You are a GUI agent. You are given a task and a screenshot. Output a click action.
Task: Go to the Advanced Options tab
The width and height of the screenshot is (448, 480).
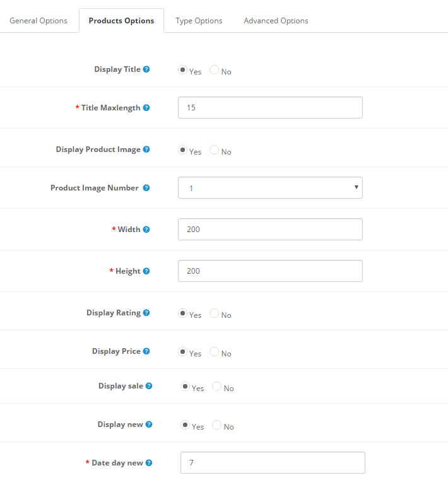pos(276,21)
